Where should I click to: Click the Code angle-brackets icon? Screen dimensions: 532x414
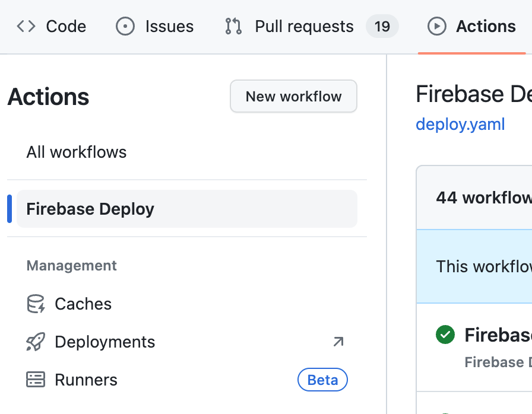pos(26,27)
